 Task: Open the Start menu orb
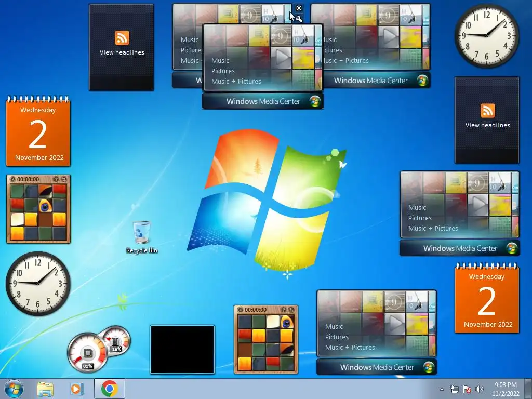[x=14, y=389]
